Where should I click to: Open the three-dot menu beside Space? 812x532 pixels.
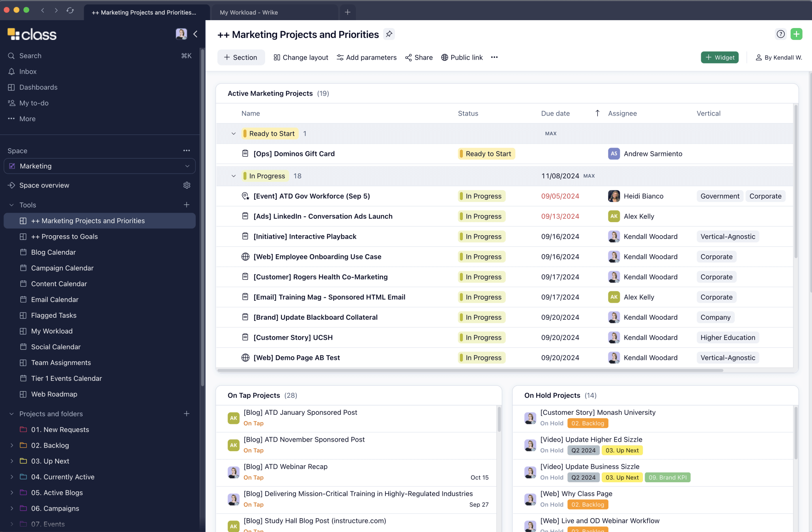(x=187, y=151)
